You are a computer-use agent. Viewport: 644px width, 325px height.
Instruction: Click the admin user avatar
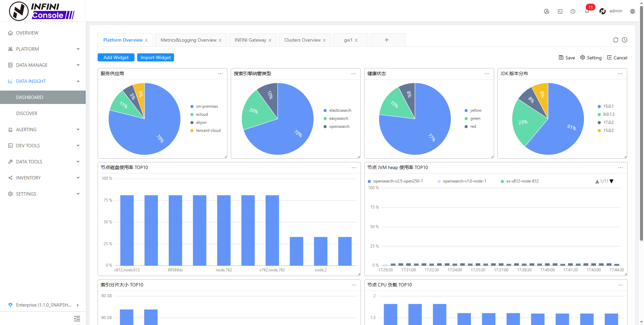(x=603, y=11)
